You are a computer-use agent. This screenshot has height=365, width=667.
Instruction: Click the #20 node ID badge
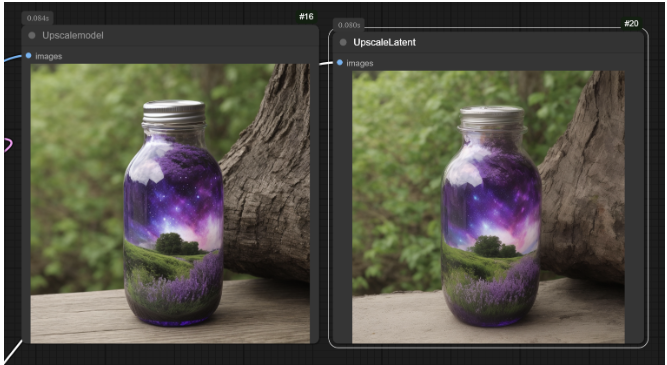click(631, 23)
